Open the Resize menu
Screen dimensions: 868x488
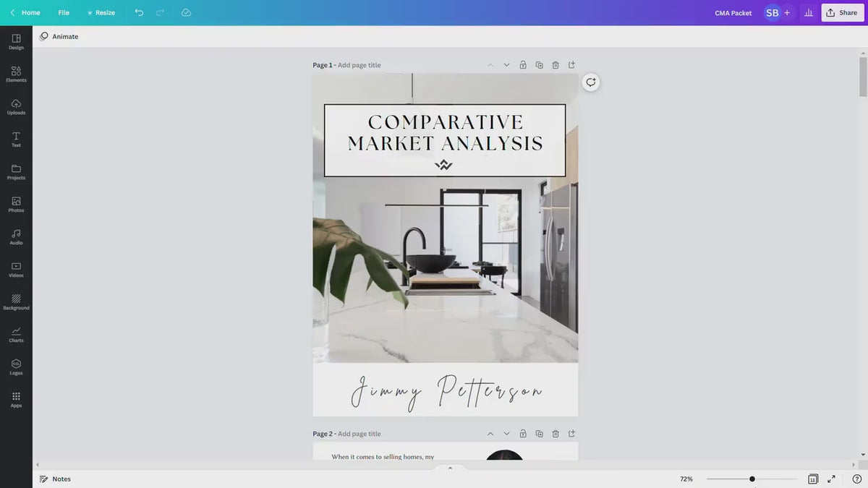click(101, 12)
